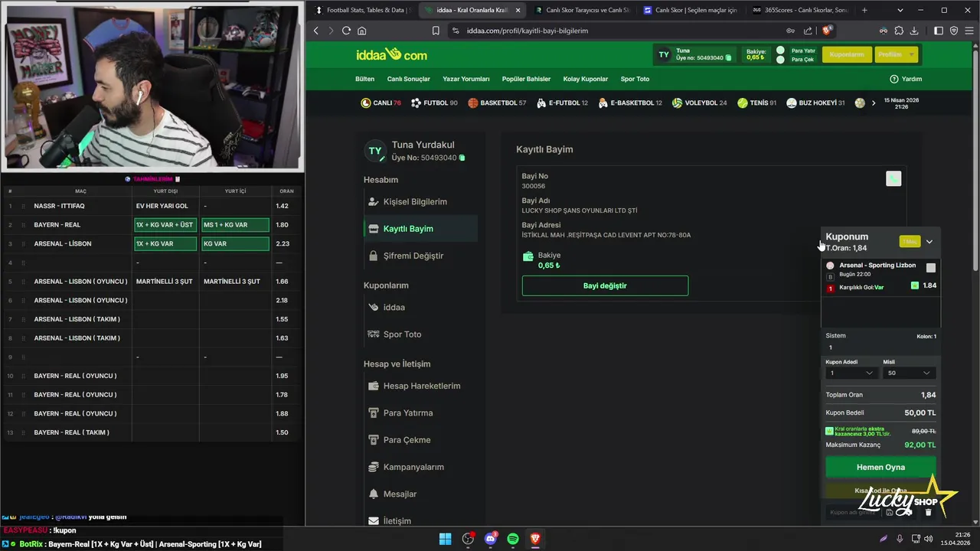Bookmark this page icon

point(436,31)
